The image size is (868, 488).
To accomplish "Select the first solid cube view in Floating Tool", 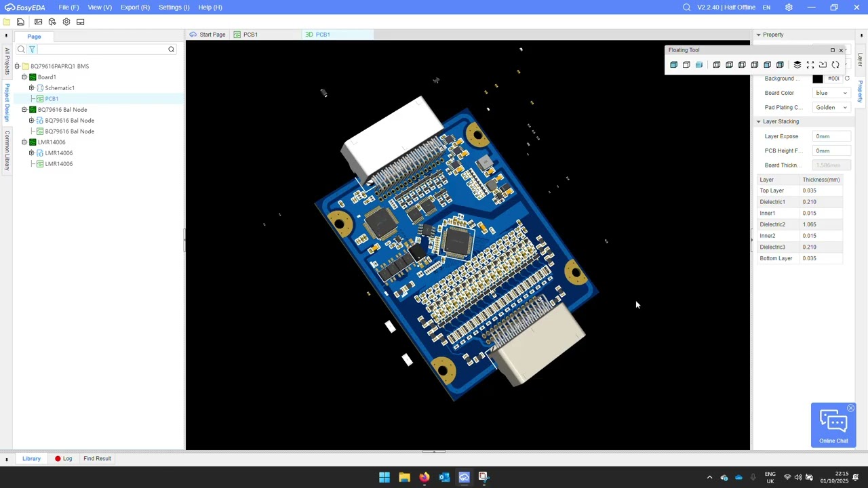I will point(673,65).
